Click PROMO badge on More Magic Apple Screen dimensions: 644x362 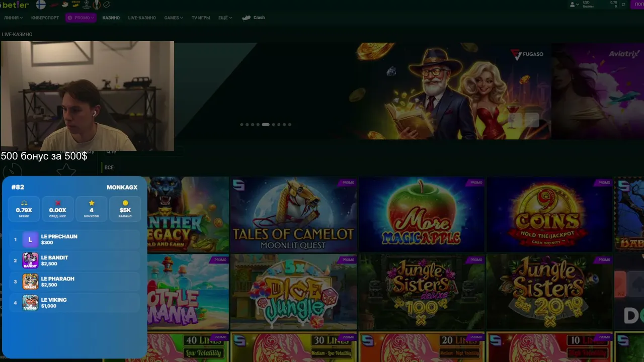click(476, 183)
